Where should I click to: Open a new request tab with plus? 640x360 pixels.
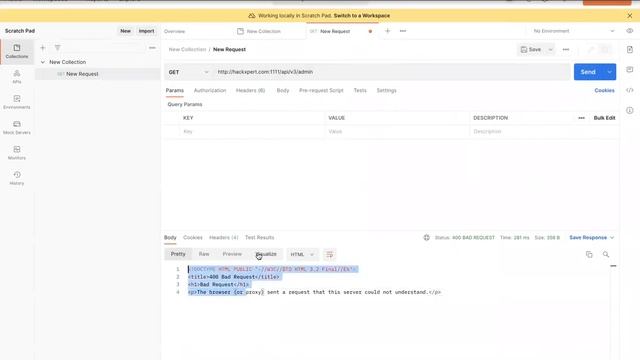tap(387, 31)
